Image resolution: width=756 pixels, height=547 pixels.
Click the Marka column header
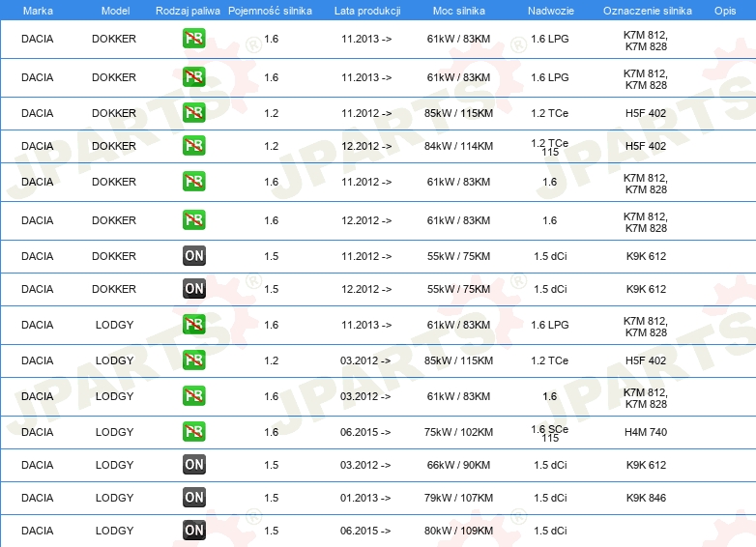38,10
